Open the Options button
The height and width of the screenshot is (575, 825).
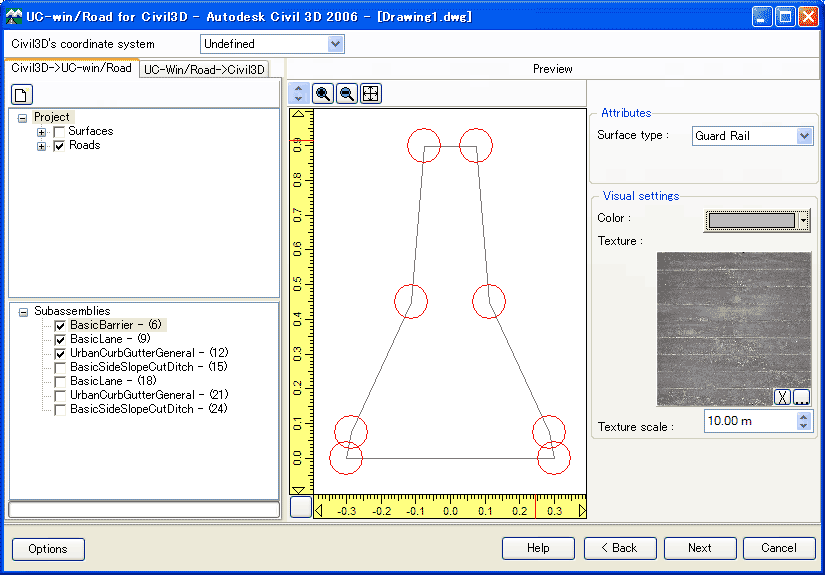[48, 549]
